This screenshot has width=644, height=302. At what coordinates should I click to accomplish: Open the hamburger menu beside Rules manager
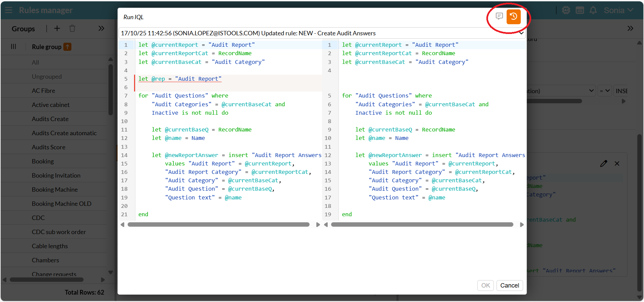click(x=8, y=10)
